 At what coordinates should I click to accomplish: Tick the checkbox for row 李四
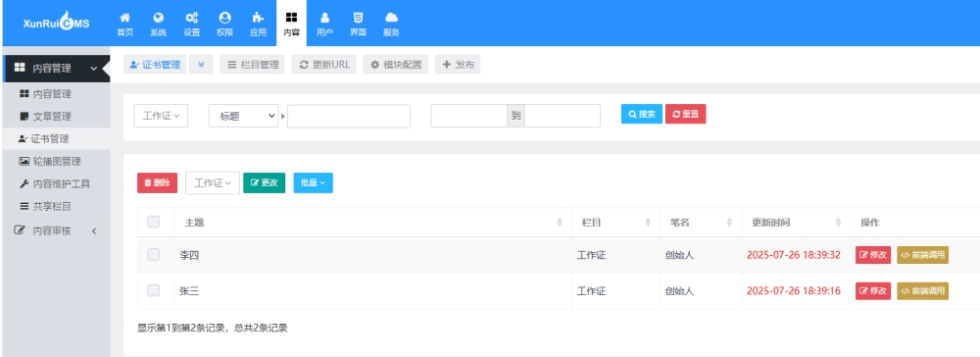(153, 254)
